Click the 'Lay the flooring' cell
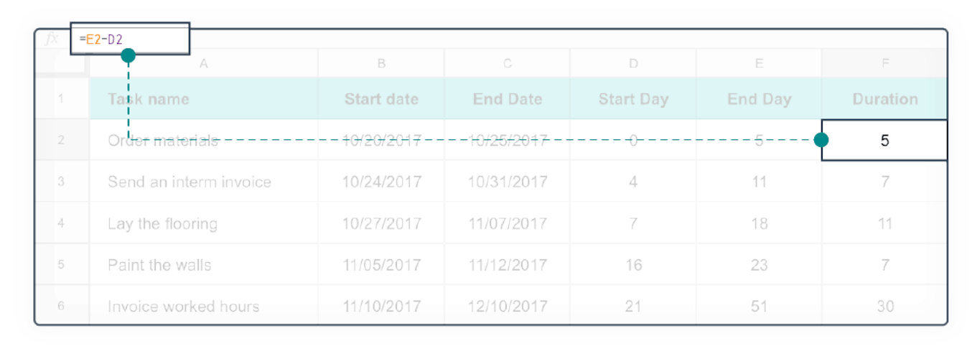 click(x=203, y=223)
